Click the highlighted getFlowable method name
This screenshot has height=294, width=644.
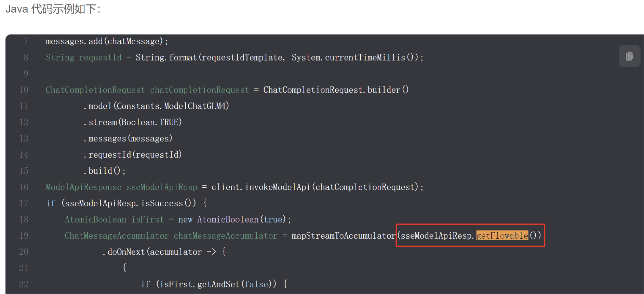point(502,236)
